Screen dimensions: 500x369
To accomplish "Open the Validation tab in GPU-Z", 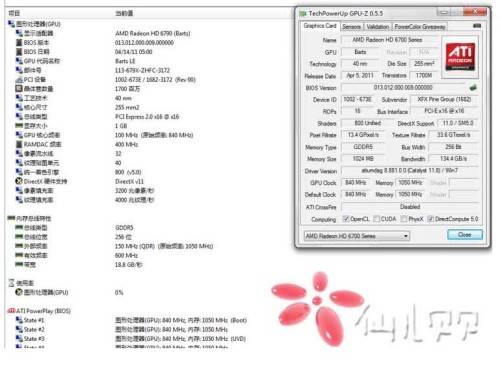I will point(378,27).
